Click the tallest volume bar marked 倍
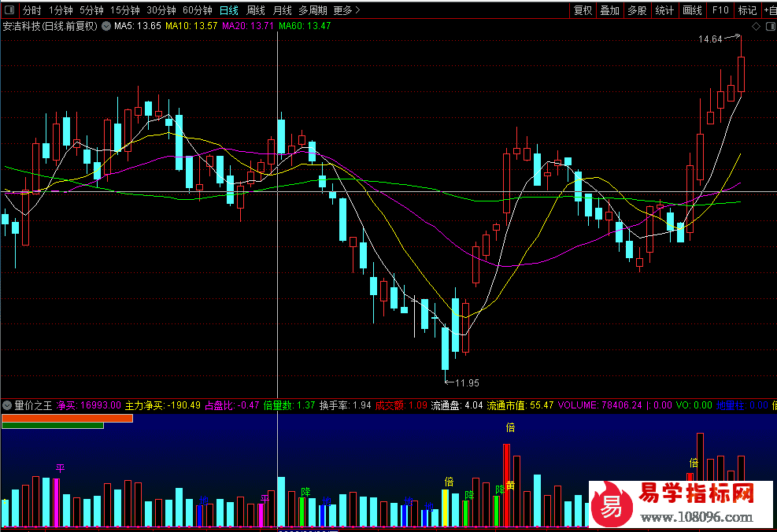The height and width of the screenshot is (532, 777). point(506,485)
